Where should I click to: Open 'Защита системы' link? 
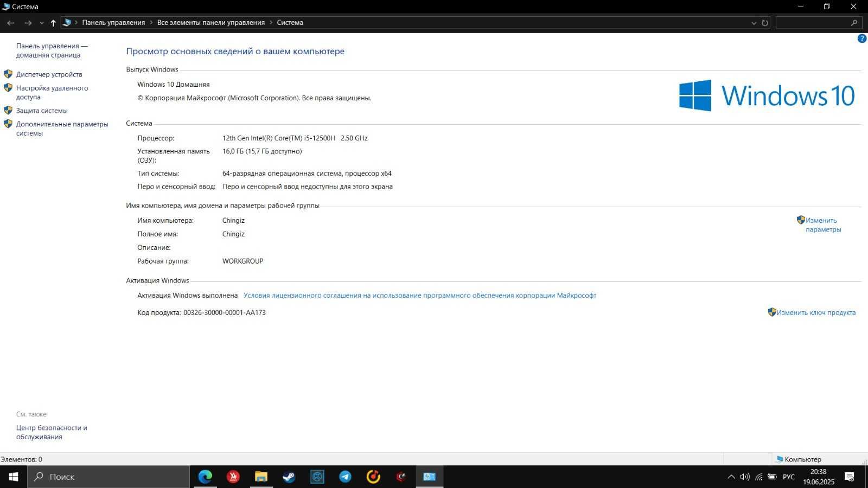[x=42, y=111]
